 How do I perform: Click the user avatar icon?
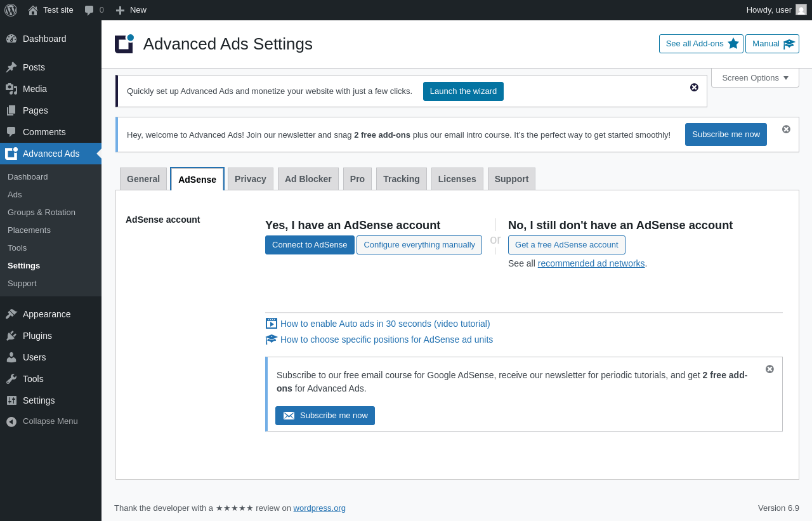[x=801, y=10]
